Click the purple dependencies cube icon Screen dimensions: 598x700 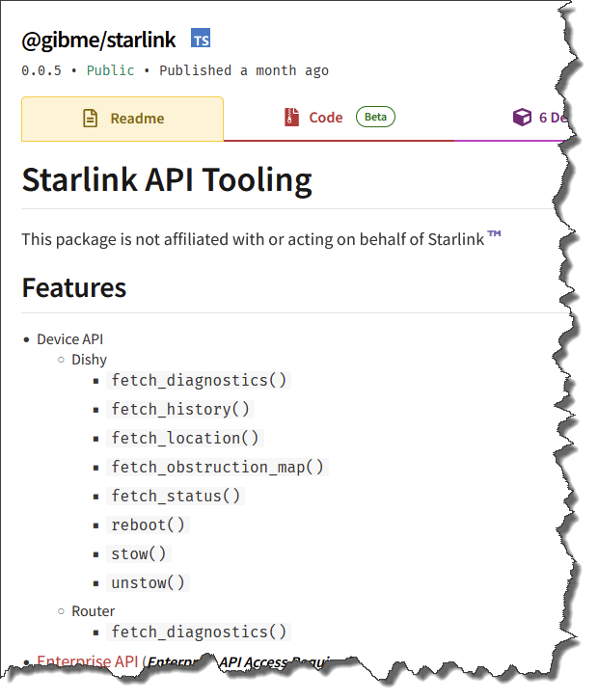[522, 118]
